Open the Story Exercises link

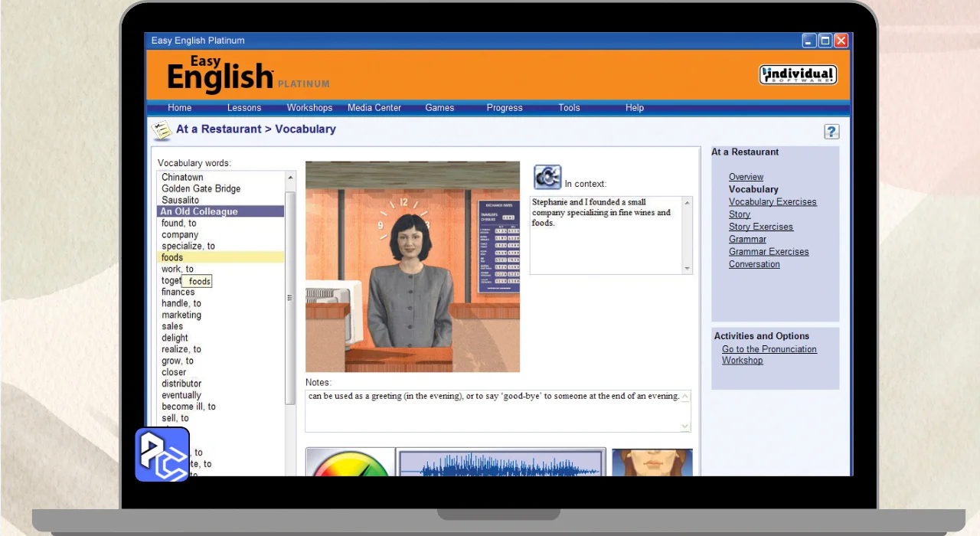761,227
